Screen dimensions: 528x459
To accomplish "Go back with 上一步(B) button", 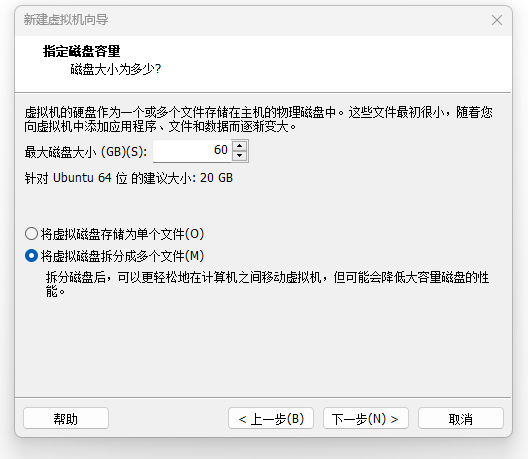I will [x=271, y=418].
